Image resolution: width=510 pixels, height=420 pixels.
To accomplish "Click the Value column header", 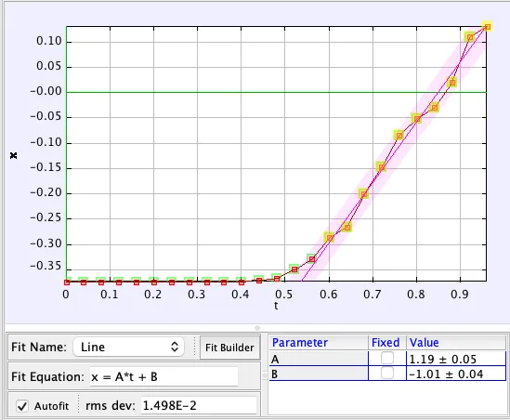I will [456, 343].
